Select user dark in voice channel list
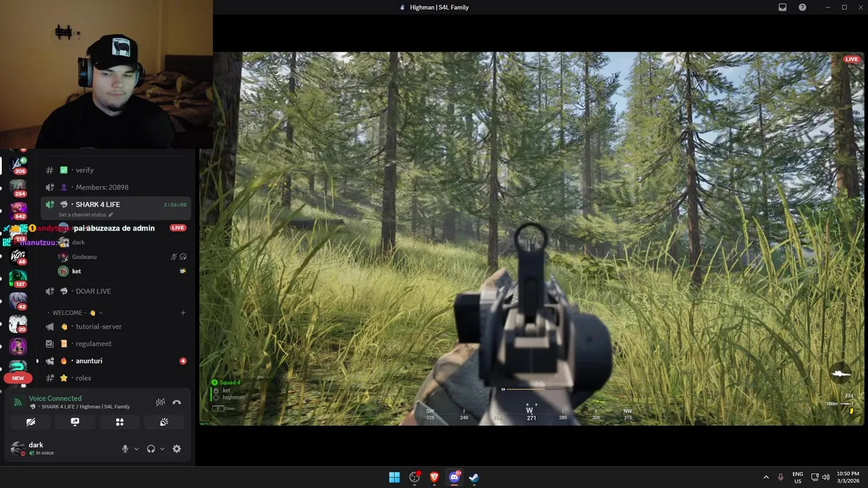 tap(122, 242)
